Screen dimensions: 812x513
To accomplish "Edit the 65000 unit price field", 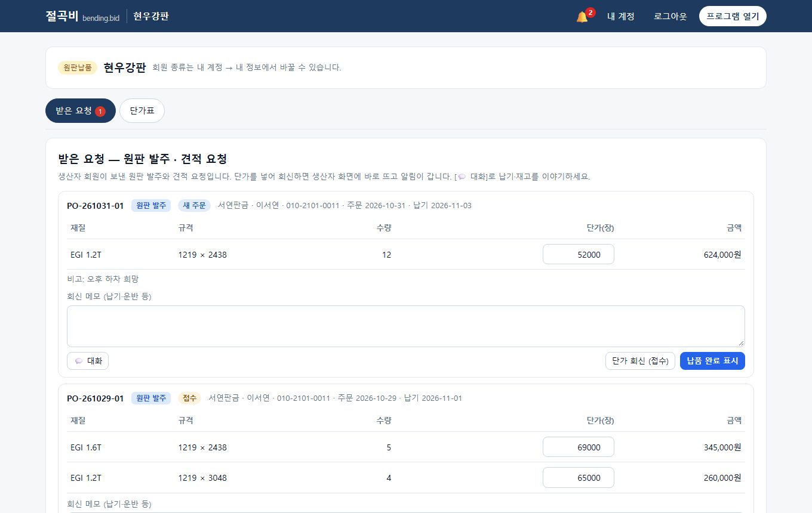I will click(578, 477).
